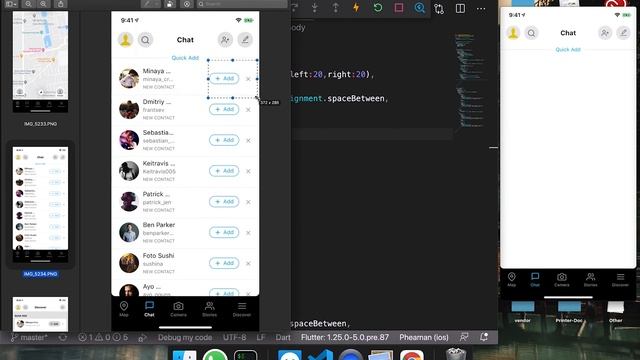Toggle the Preview sidebar view button
The image size is (640, 360).
pos(11,4)
